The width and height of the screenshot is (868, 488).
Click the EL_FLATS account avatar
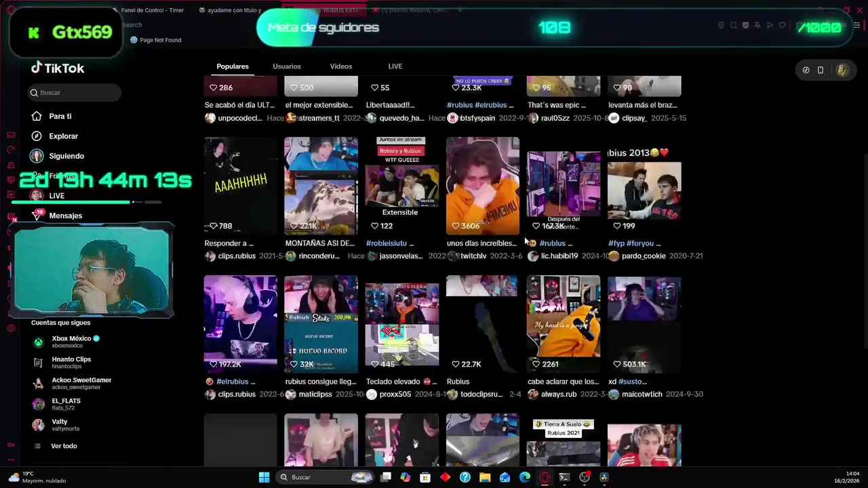click(x=38, y=404)
